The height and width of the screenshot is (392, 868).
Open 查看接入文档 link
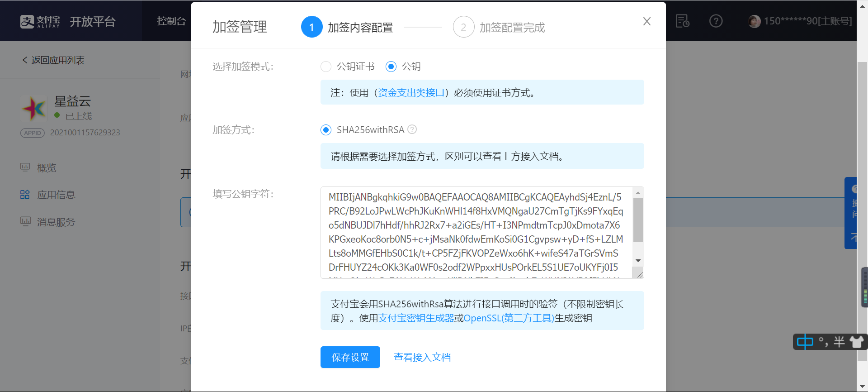pyautogui.click(x=422, y=357)
